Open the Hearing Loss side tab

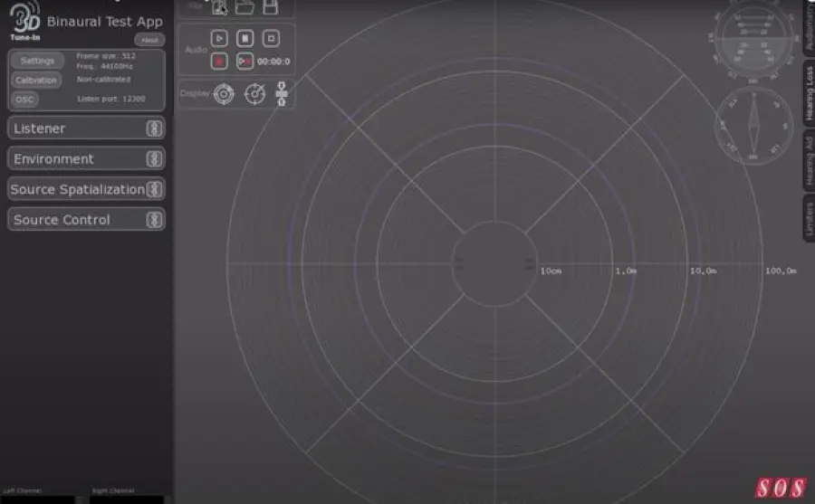coord(809,94)
